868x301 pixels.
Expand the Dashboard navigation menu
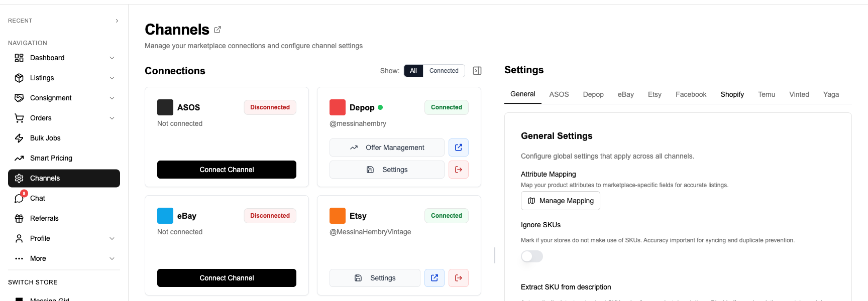pyautogui.click(x=112, y=58)
